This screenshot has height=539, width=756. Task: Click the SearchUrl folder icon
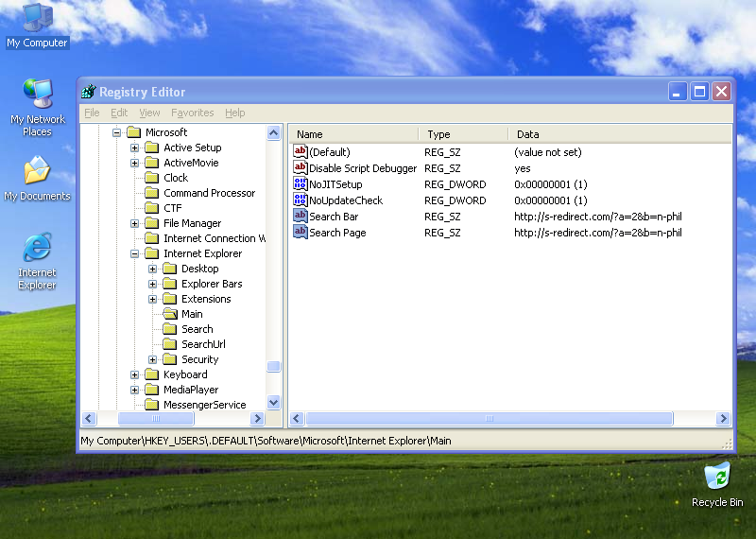pyautogui.click(x=170, y=344)
